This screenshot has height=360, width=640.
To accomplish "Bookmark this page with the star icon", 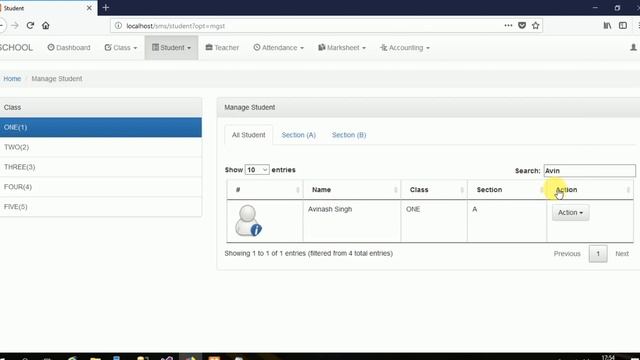I will click(x=536, y=25).
